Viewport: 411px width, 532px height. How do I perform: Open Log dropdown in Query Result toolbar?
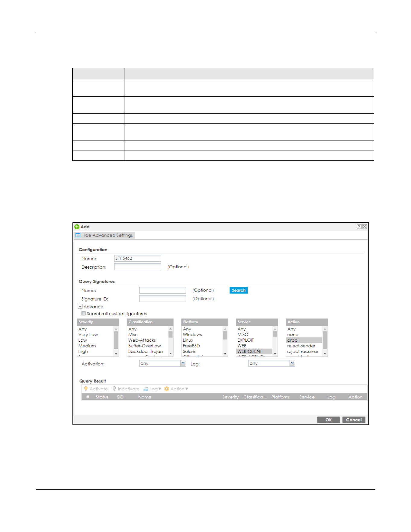click(x=152, y=389)
